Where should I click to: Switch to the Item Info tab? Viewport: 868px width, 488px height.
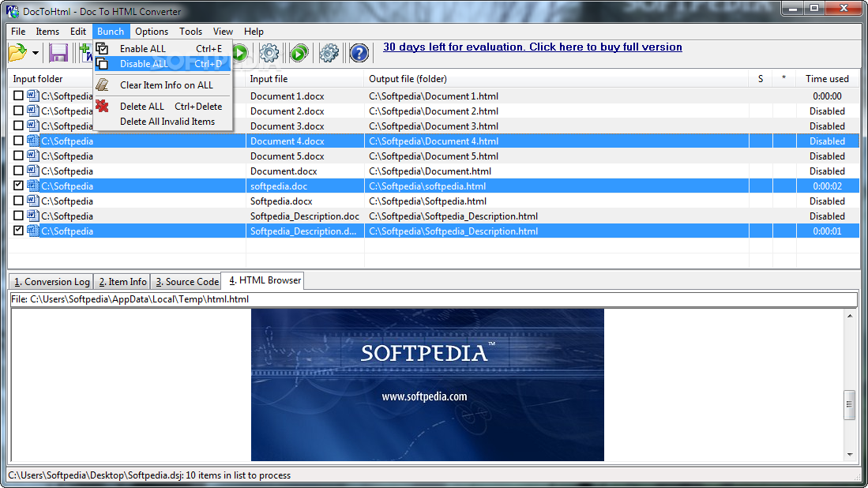(122, 282)
